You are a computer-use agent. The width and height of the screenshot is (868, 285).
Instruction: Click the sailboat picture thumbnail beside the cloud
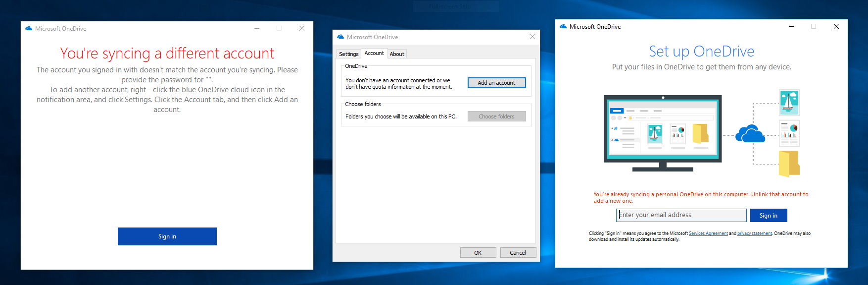click(x=789, y=103)
